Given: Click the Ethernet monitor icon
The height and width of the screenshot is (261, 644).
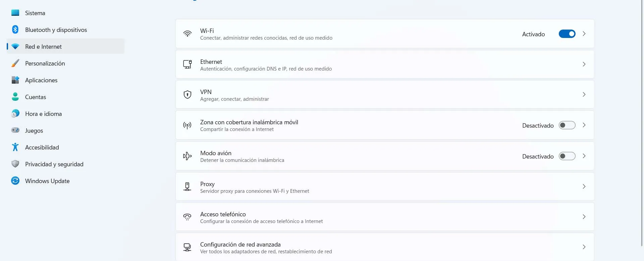Looking at the screenshot, I should (187, 64).
